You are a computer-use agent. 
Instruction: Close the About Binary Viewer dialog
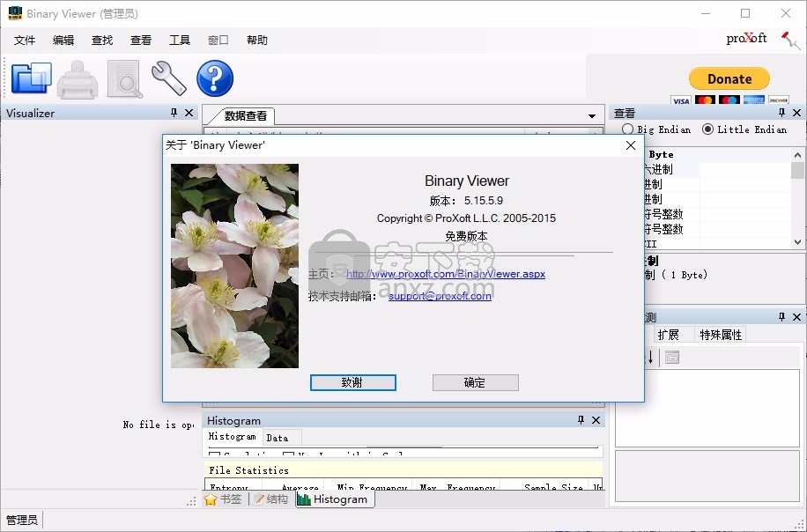pyautogui.click(x=631, y=145)
